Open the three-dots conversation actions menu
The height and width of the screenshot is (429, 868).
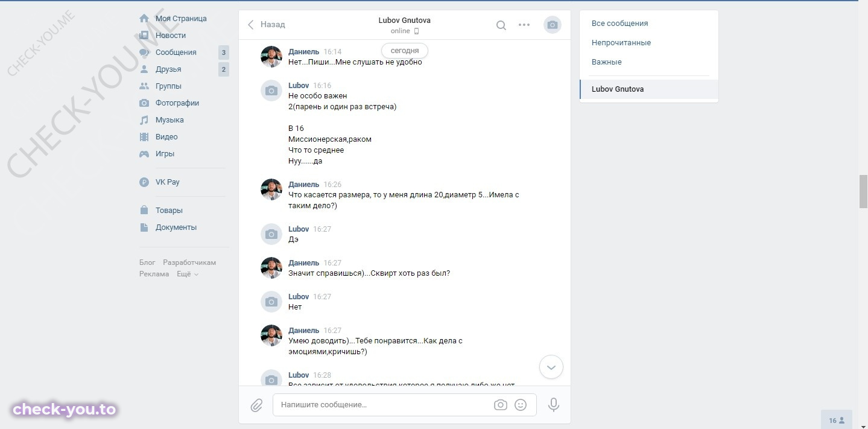(524, 25)
